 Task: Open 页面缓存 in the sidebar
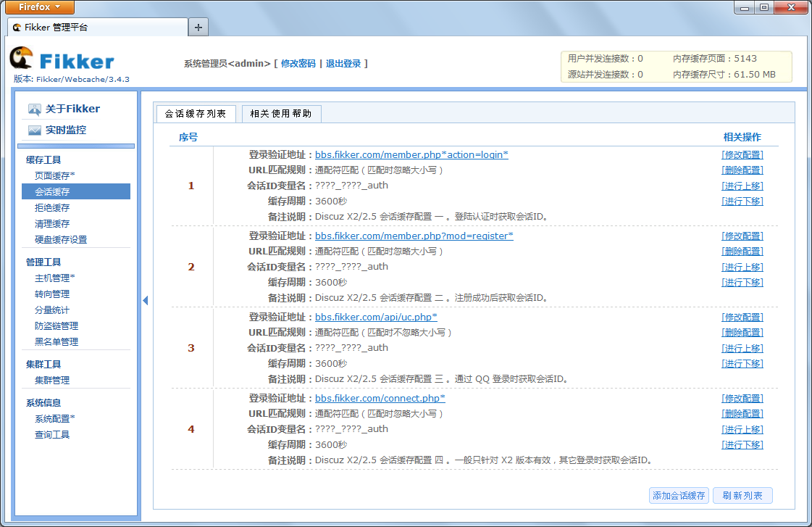[x=55, y=175]
